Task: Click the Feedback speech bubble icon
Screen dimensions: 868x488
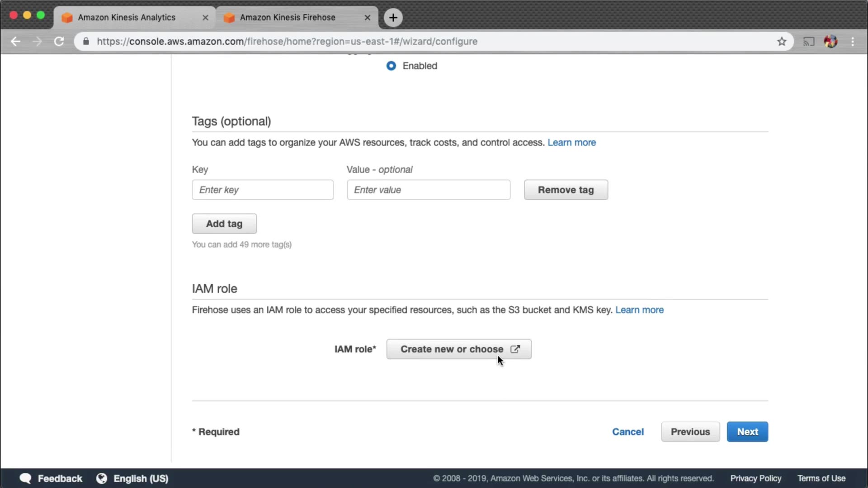Action: (25, 479)
